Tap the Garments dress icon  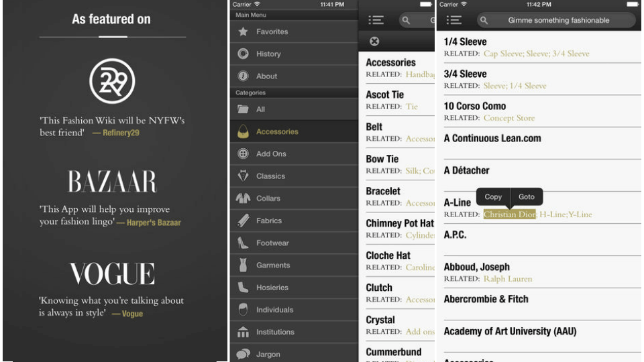(x=243, y=265)
